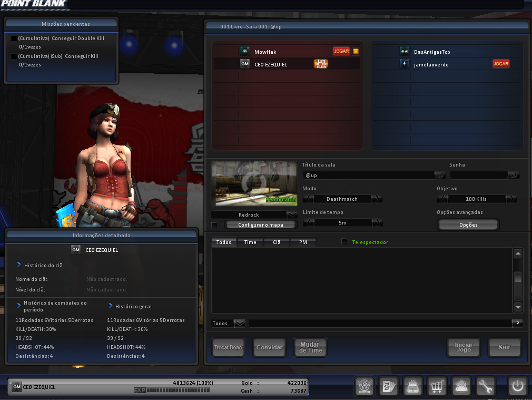This screenshot has height=400, width=532.
Task: Open the backpack inventory icon
Action: point(412,386)
